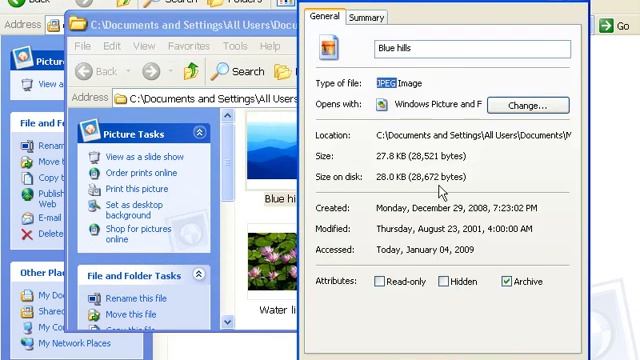Click Order prints online link
The width and height of the screenshot is (640, 360).
[x=141, y=173]
